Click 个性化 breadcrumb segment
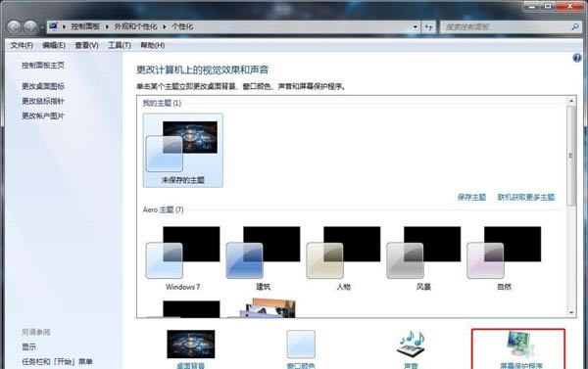588x369 pixels. [182, 26]
